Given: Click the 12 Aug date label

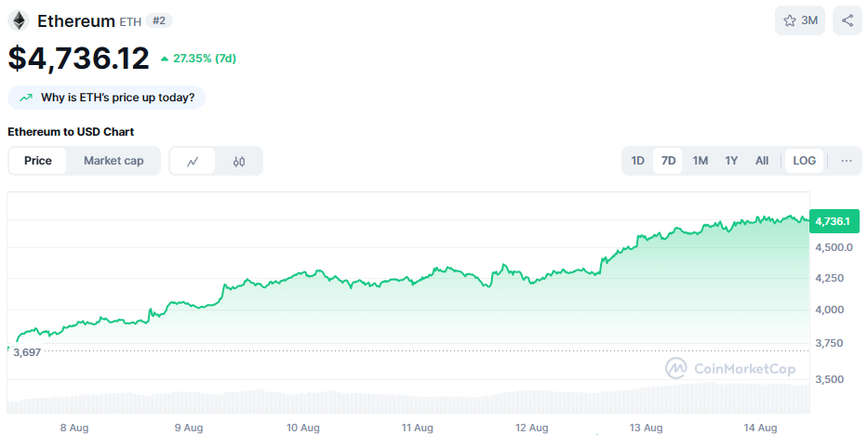Looking at the screenshot, I should tap(531, 428).
